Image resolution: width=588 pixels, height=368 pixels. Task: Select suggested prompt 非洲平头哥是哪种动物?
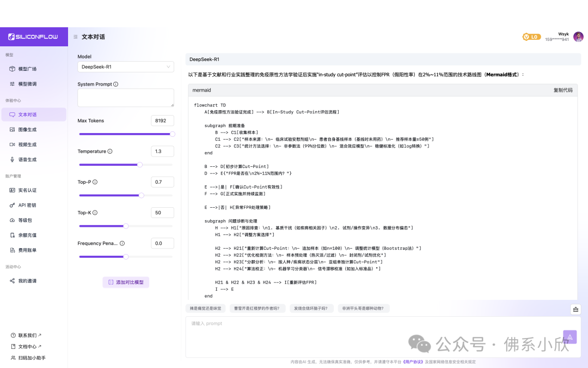[363, 308]
